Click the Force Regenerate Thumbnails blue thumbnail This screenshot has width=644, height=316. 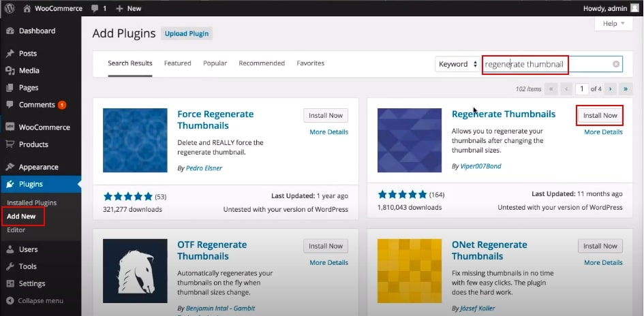[x=135, y=140]
